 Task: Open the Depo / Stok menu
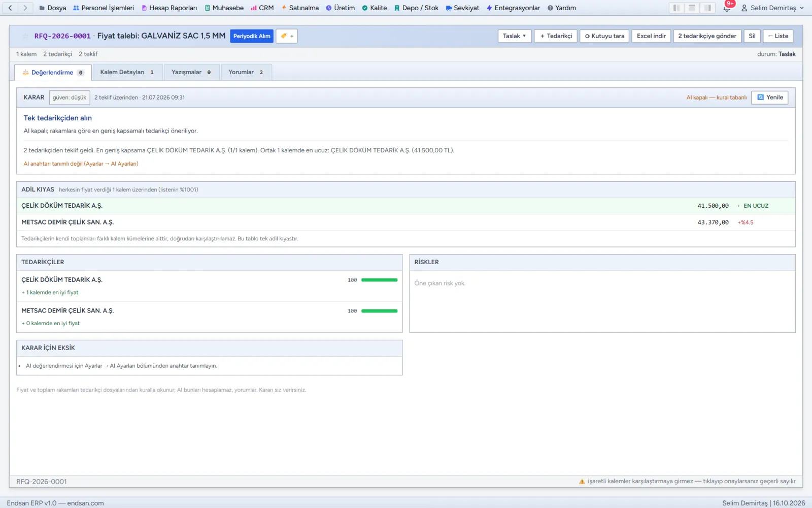[416, 8]
